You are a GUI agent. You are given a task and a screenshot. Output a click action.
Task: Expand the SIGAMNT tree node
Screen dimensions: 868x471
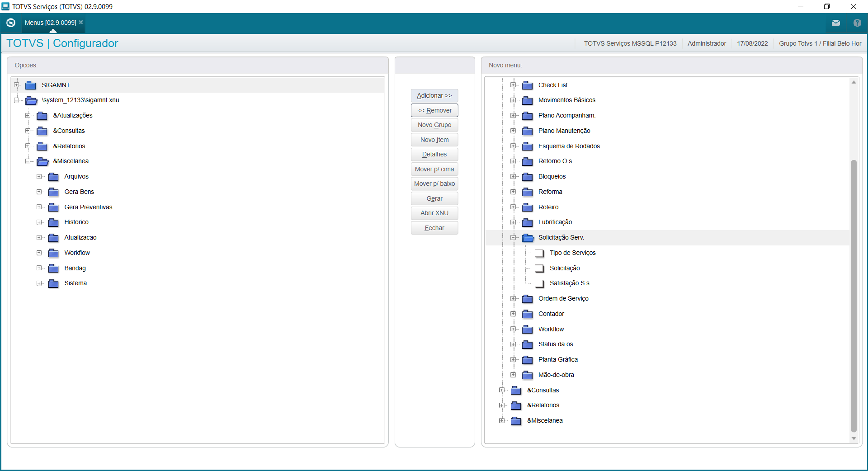[x=17, y=85]
